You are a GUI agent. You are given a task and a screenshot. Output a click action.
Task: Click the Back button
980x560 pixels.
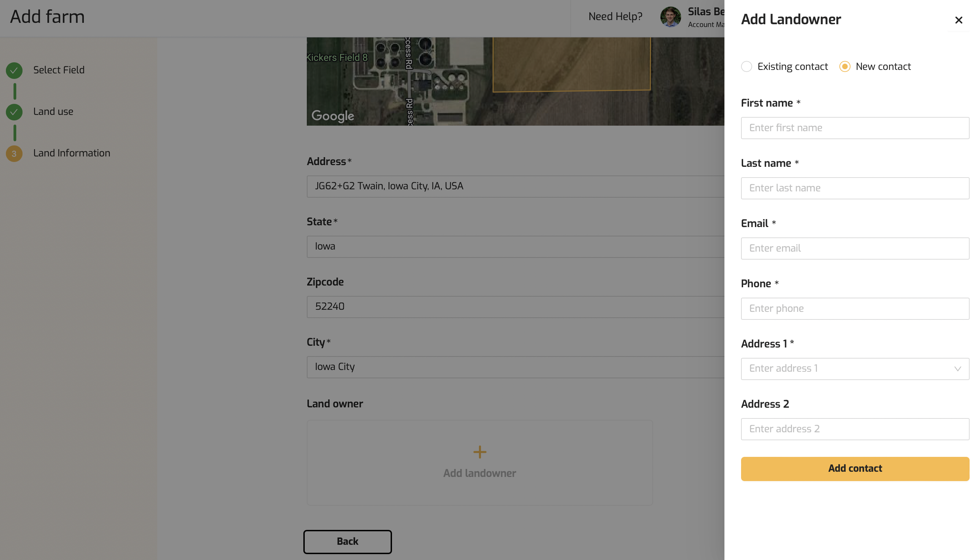(347, 541)
